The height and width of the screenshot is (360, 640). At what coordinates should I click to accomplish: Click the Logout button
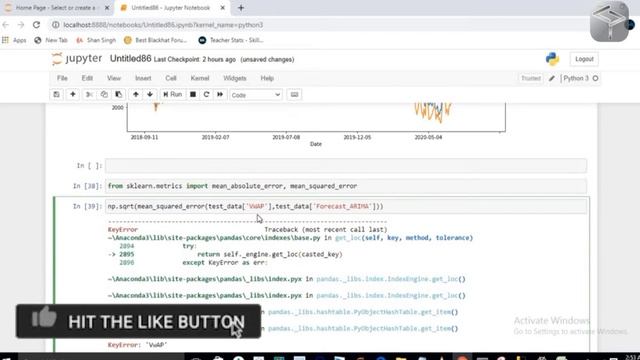[584, 59]
